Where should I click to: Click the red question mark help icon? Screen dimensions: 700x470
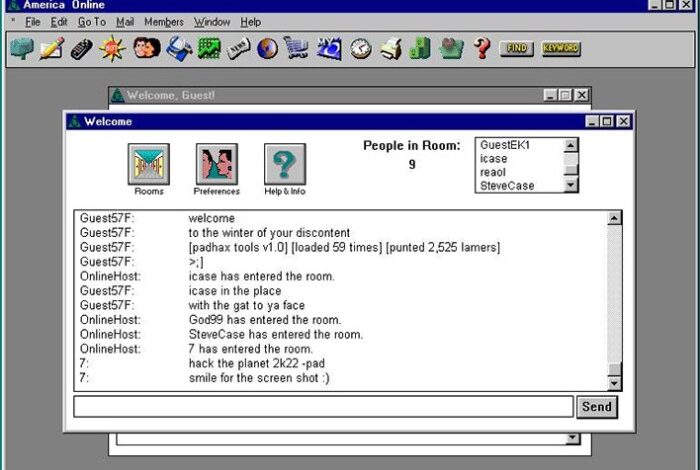point(482,48)
